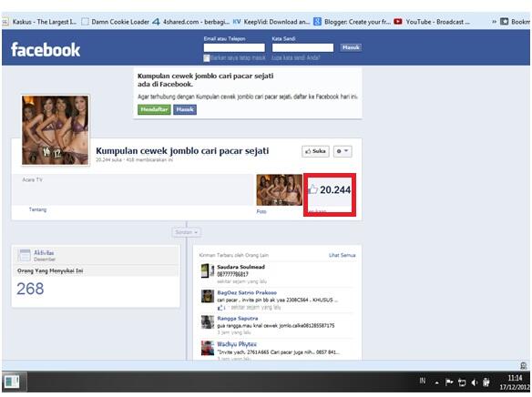
Task: Show hidden tray icons arrow
Action: (x=437, y=383)
